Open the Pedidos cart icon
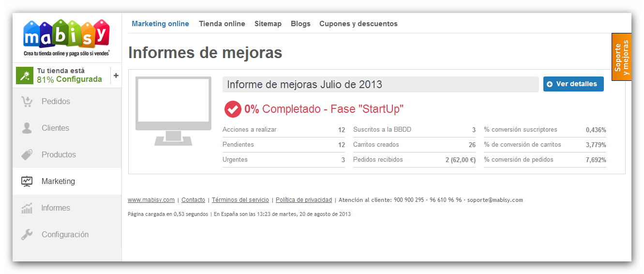The image size is (644, 274). (27, 101)
